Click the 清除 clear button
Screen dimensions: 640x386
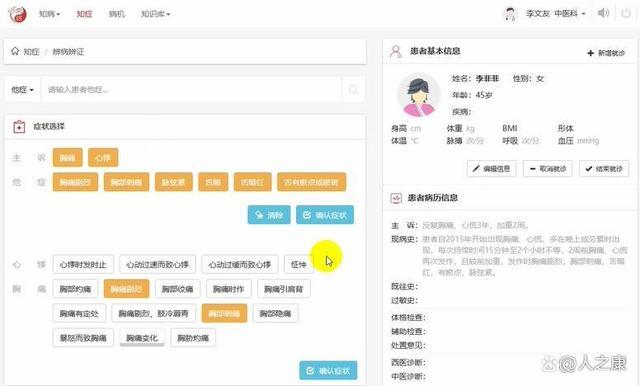click(x=269, y=215)
